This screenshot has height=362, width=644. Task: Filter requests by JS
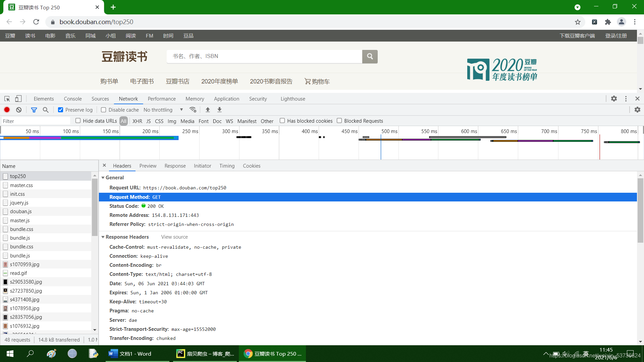click(x=149, y=121)
